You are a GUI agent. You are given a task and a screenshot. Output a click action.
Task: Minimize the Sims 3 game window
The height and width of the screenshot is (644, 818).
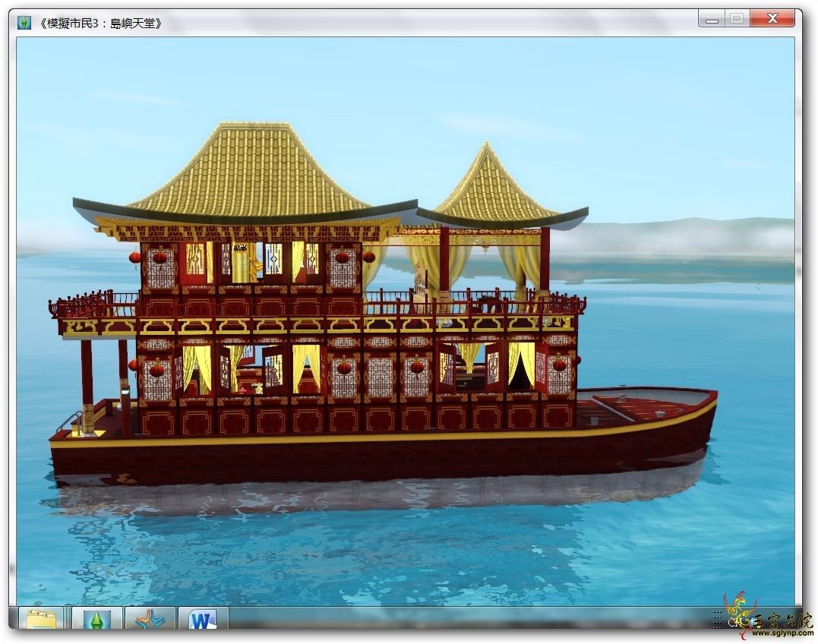tap(712, 19)
